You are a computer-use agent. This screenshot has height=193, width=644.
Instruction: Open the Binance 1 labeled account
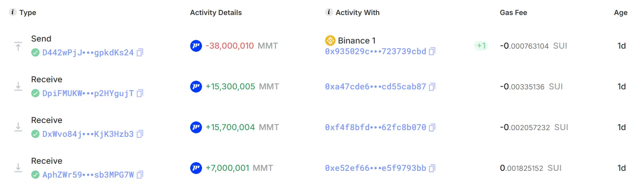357,40
